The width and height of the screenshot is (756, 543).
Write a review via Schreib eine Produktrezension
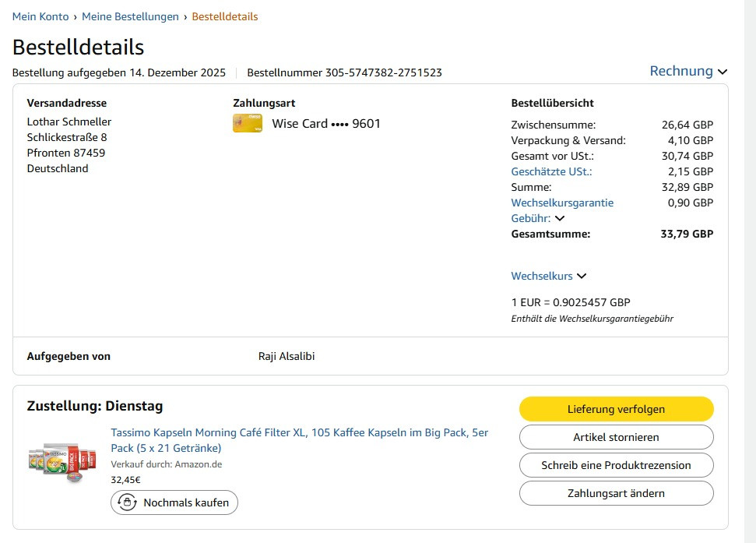[616, 465]
